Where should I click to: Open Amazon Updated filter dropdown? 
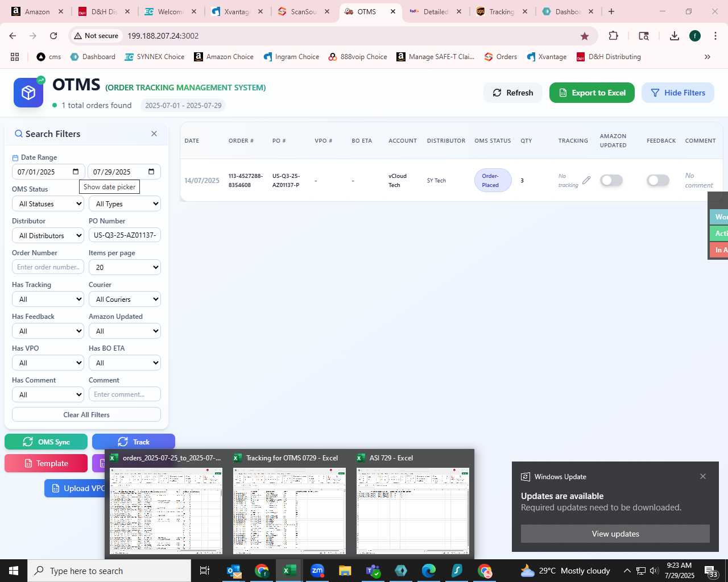point(125,331)
